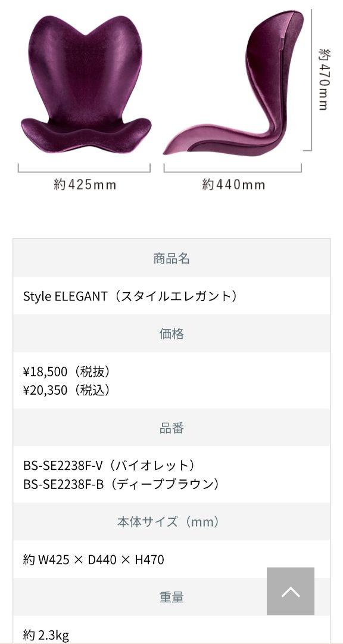Click the 約440mm depth label
This screenshot has width=343, height=644.
click(233, 185)
